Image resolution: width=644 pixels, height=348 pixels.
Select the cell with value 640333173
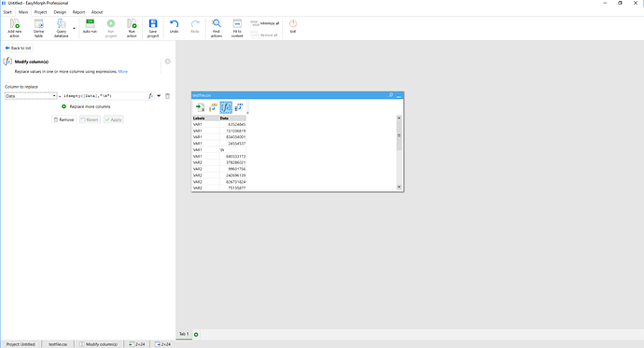coord(232,157)
